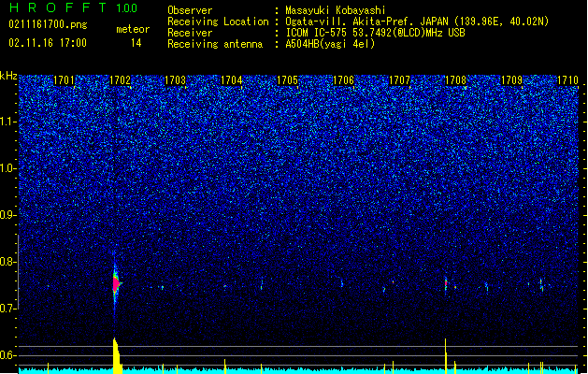Click the yellow intensity spike at 1708
588x374 pixels.
(446, 356)
